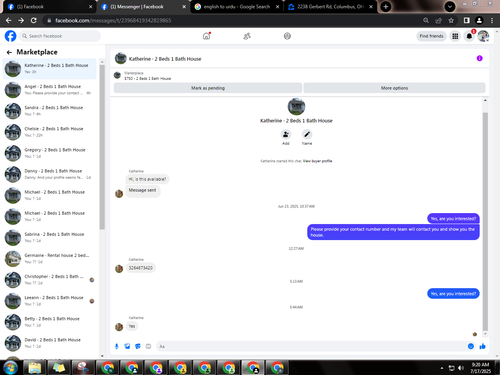The width and height of the screenshot is (500, 375).
Task: Open Angel - 2 Beds 1 Bath House chat
Action: [49, 90]
